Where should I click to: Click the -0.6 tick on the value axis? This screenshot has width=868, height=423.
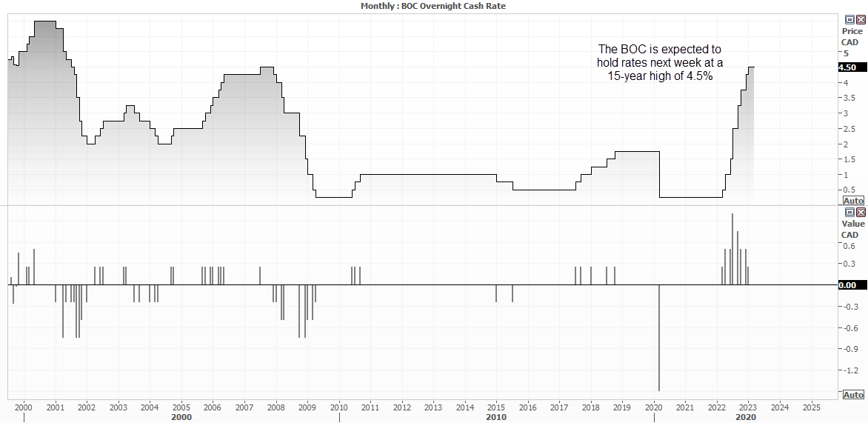pos(852,327)
